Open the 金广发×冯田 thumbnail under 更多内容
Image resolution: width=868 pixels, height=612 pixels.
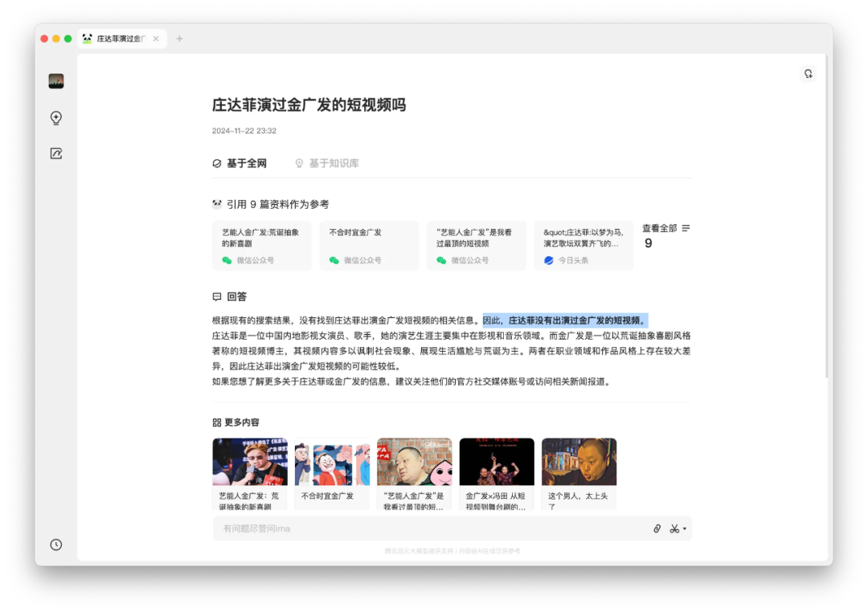click(497, 474)
